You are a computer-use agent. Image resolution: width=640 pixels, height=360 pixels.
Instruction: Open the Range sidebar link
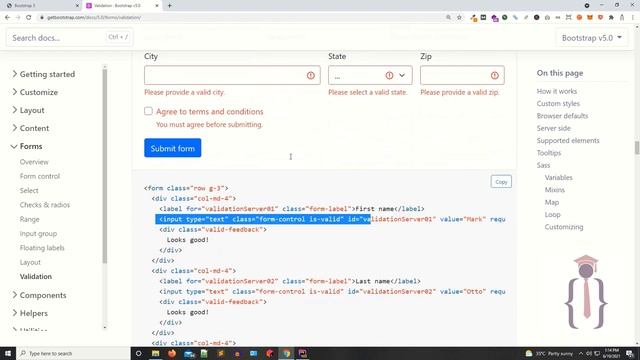29,219
